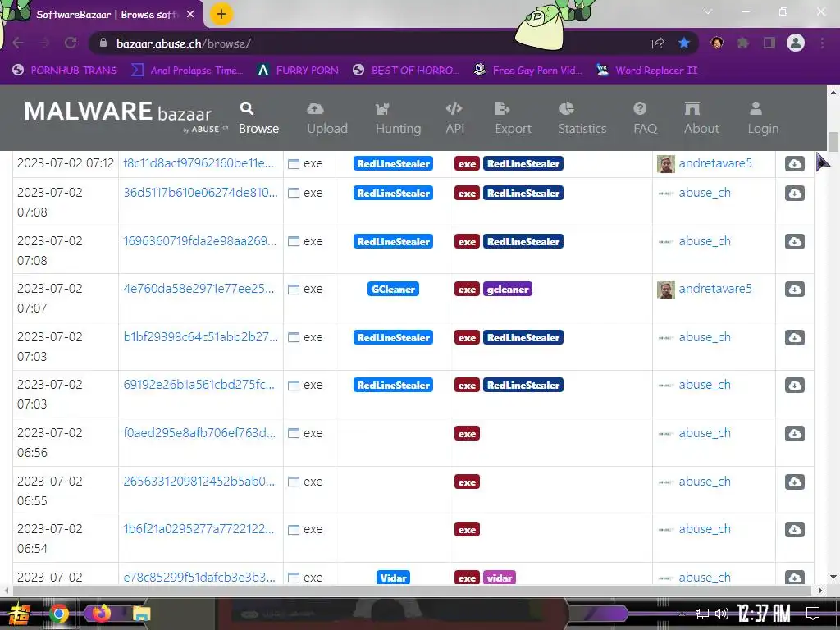Open volume control in system tray
This screenshot has width=840, height=630.
point(722,614)
